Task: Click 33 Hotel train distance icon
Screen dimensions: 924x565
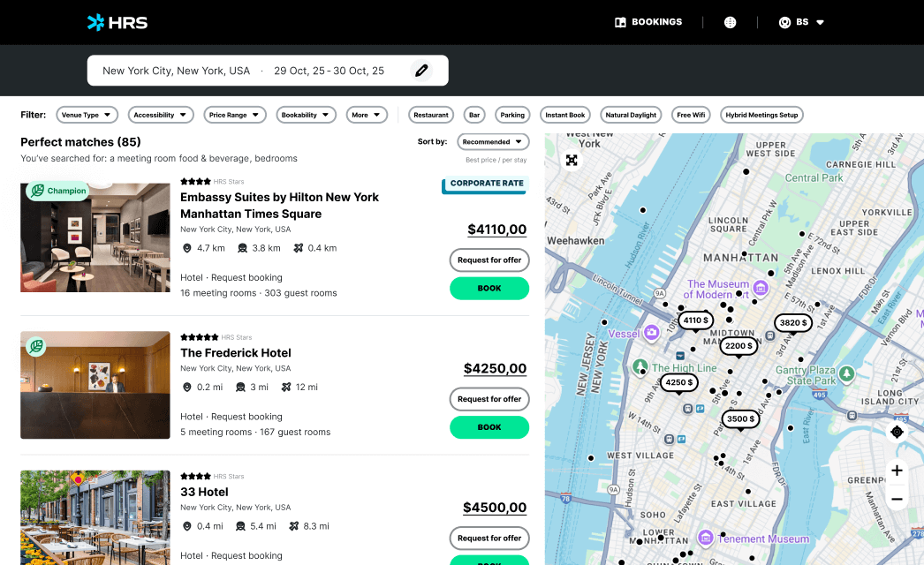Action: pos(240,527)
